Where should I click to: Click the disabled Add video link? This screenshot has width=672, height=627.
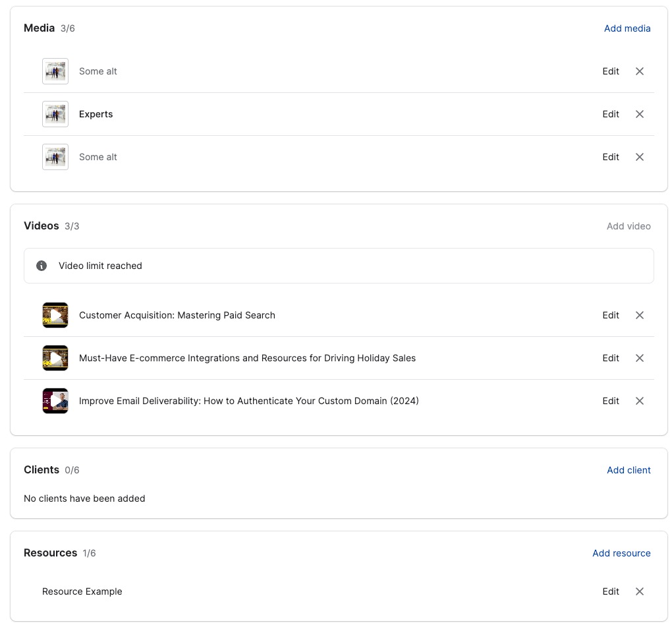[629, 226]
